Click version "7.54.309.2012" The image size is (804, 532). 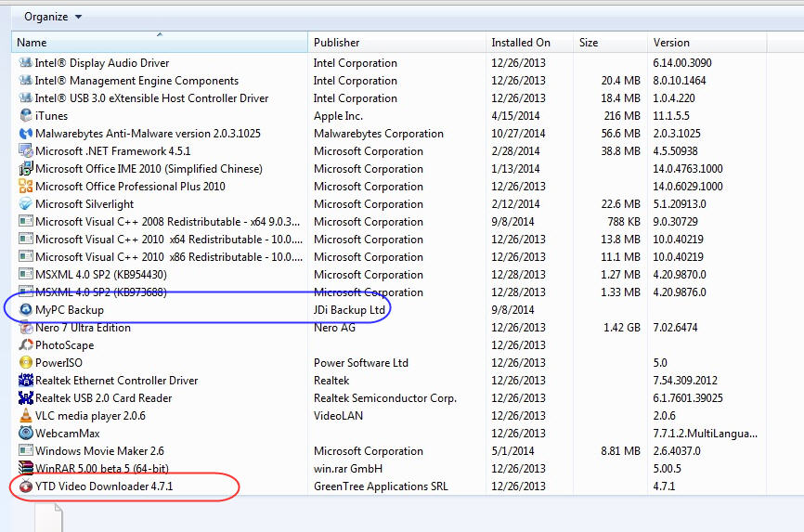[x=685, y=380]
